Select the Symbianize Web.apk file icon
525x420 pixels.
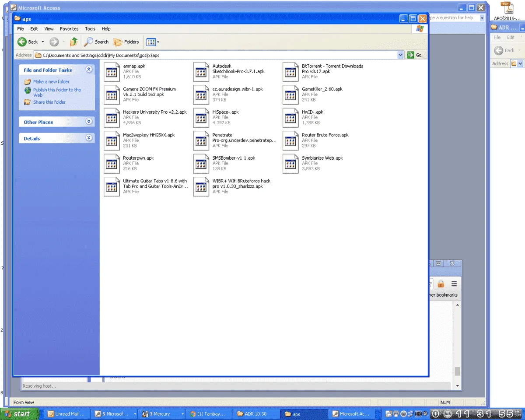pyautogui.click(x=290, y=164)
